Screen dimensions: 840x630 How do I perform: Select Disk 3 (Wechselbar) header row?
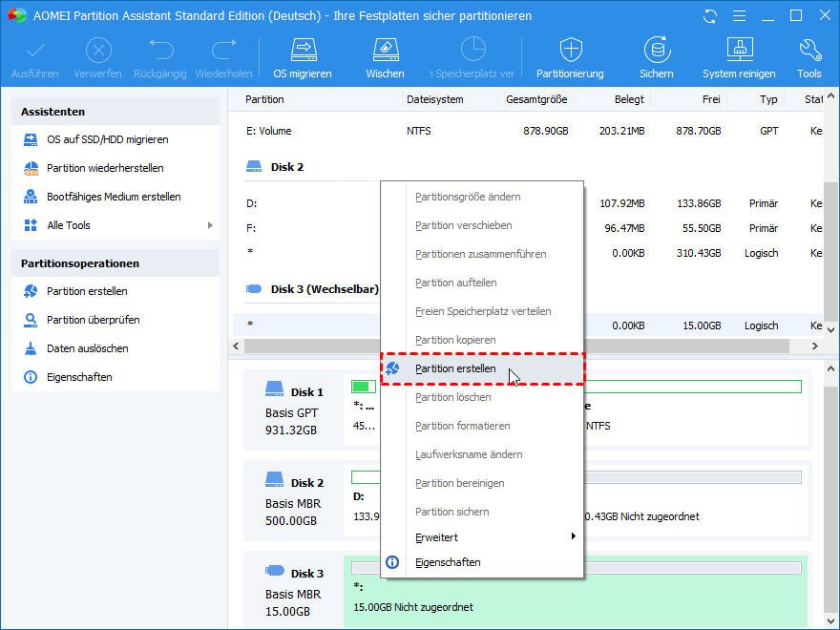[x=312, y=289]
